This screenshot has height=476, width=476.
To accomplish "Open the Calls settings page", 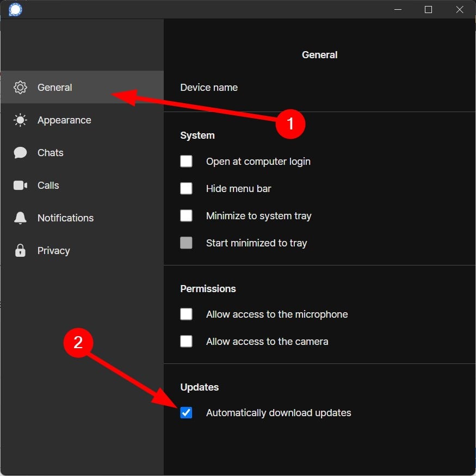I will click(x=82, y=185).
